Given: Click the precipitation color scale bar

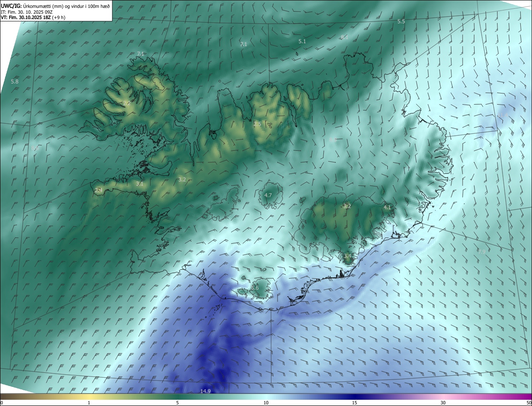Looking at the screenshot, I should tap(266, 396).
